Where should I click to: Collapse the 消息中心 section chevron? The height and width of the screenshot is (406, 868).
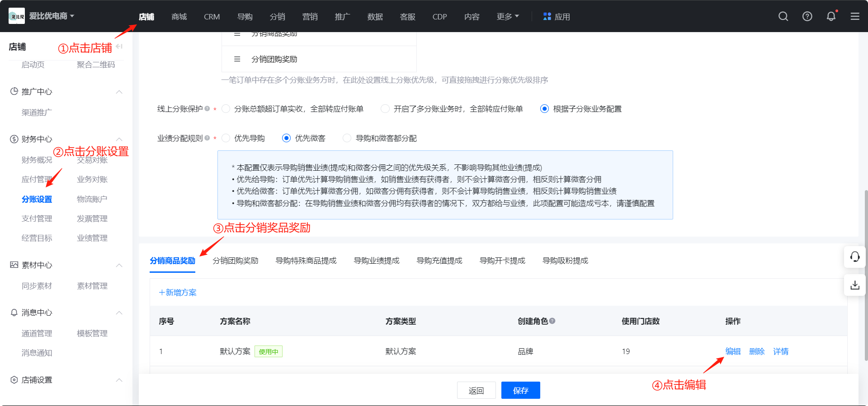[x=119, y=313]
